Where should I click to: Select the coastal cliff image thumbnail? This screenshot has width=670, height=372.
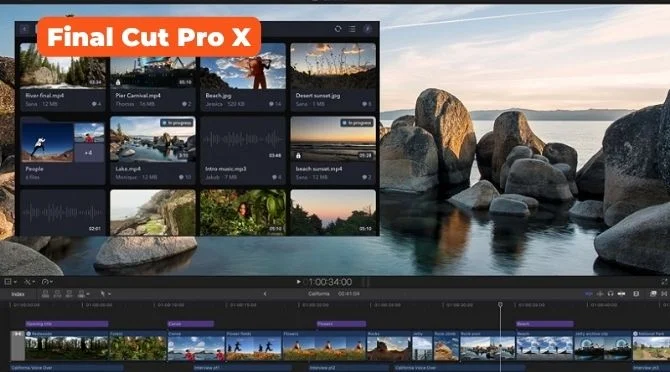pos(153,213)
